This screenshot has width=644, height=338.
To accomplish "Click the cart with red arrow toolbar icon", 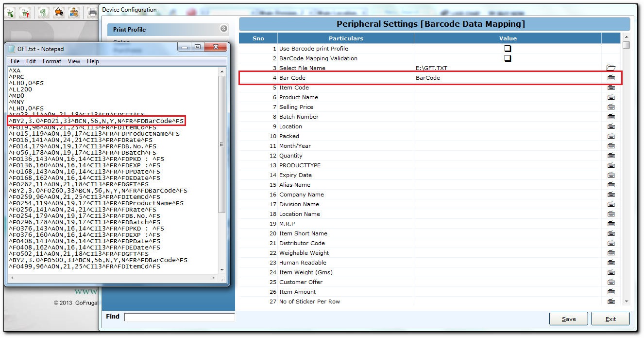I will click(x=26, y=12).
